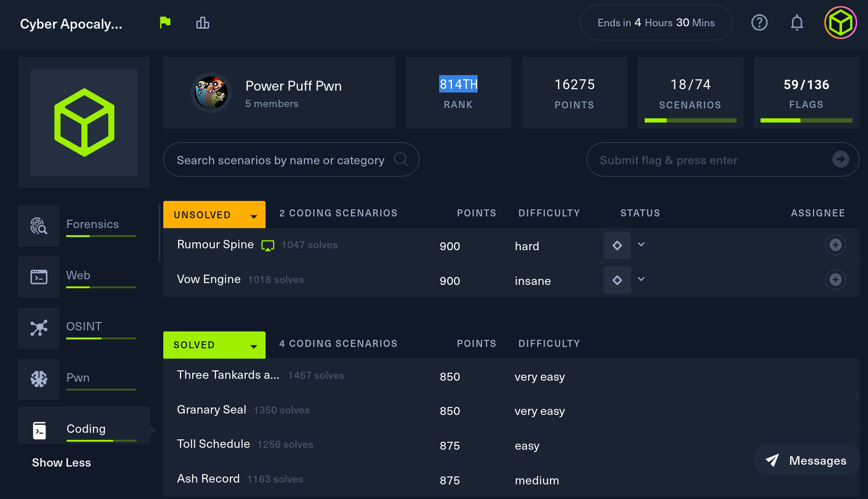This screenshot has height=499, width=868.
Task: Click the Cyber Apocaly... event title
Action: [x=71, y=24]
